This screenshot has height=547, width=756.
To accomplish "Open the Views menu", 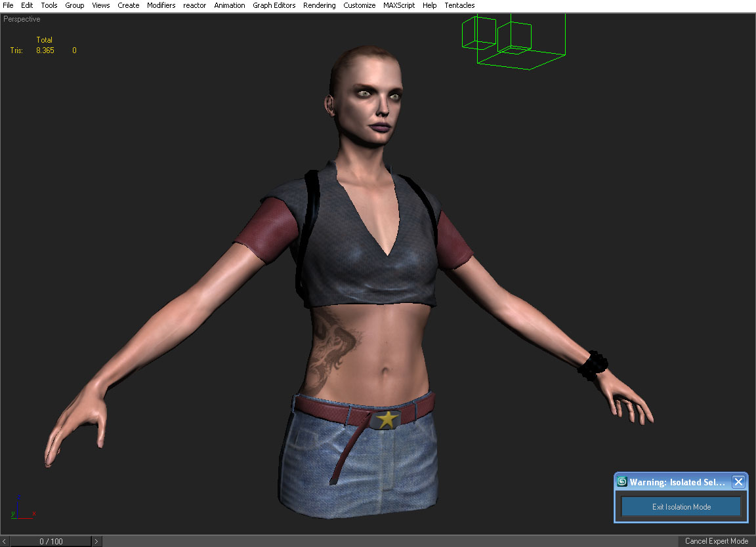I will click(x=101, y=5).
